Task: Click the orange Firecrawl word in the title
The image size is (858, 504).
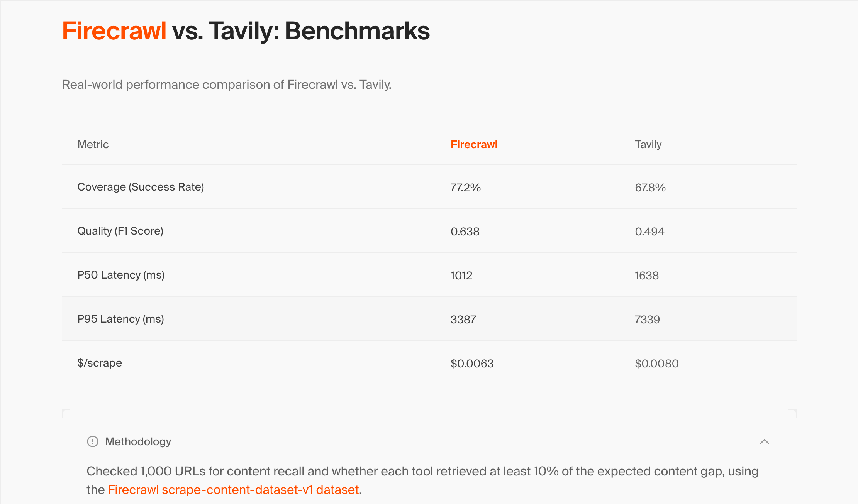Action: point(114,31)
